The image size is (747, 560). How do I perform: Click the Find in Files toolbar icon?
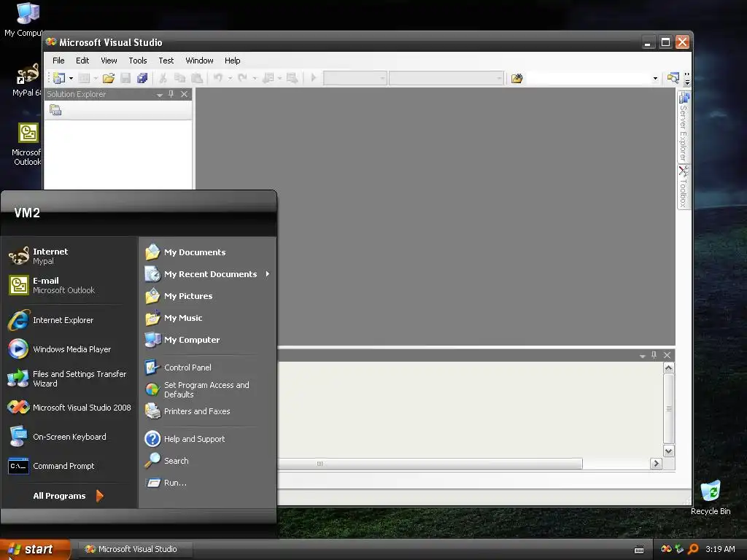tap(517, 78)
